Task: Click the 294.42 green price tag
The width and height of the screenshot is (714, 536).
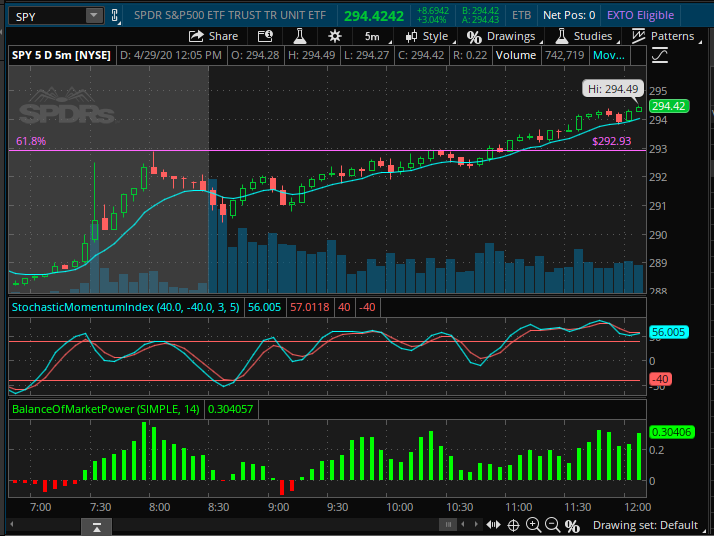Action: point(668,106)
